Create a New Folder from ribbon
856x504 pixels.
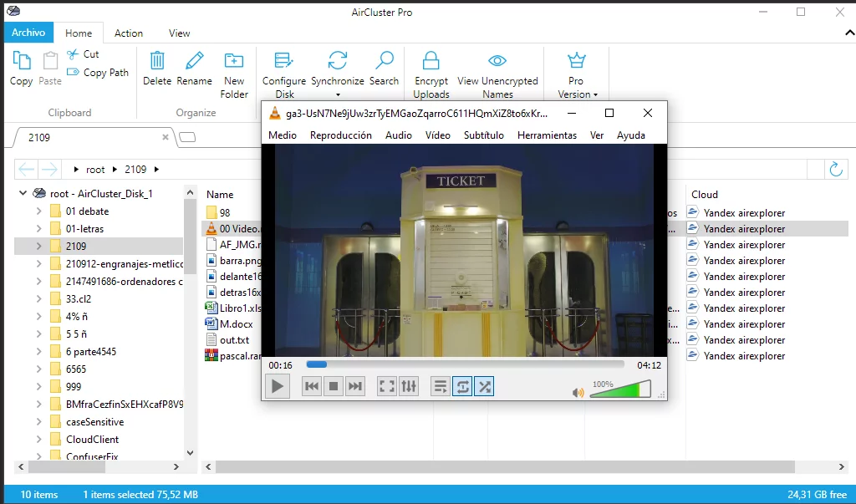(x=234, y=61)
